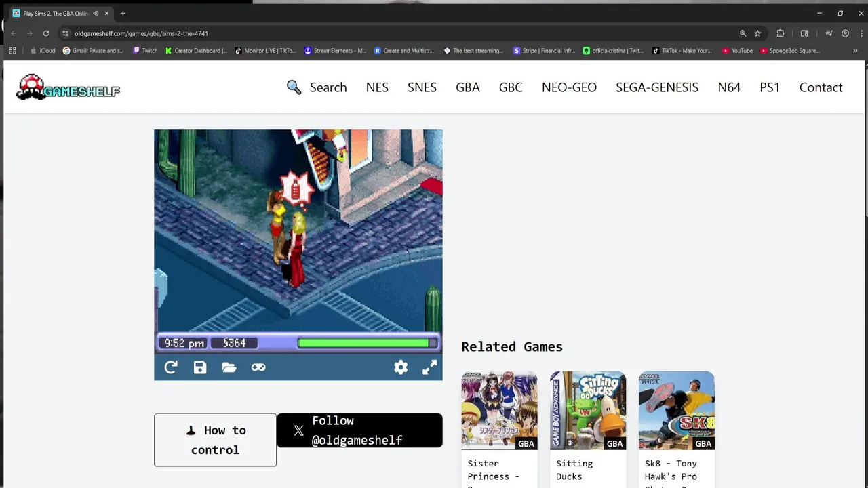Open the NEO-GEO games menu
This screenshot has height=488, width=868.
coord(569,87)
